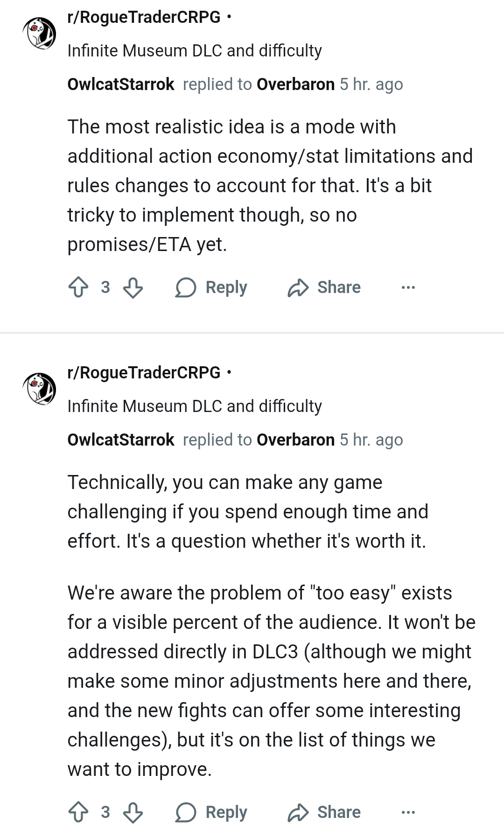View OwlcatStarrok's profile from first comment
Image resolution: width=504 pixels, height=831 pixels.
tap(121, 84)
